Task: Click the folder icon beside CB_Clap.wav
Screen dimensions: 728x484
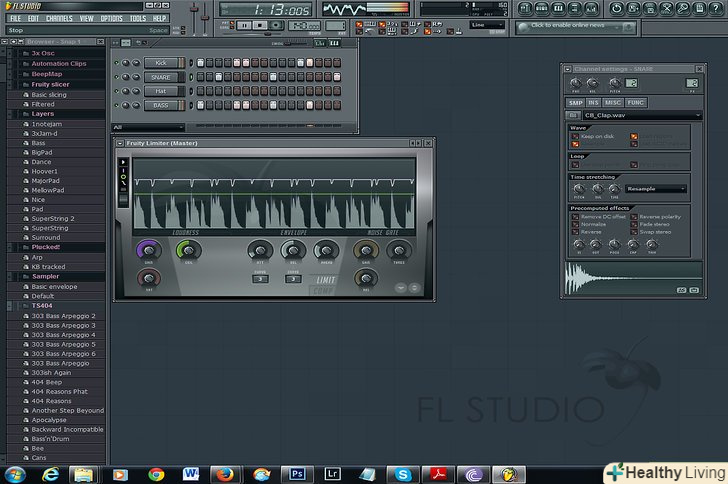Action: pyautogui.click(x=572, y=115)
